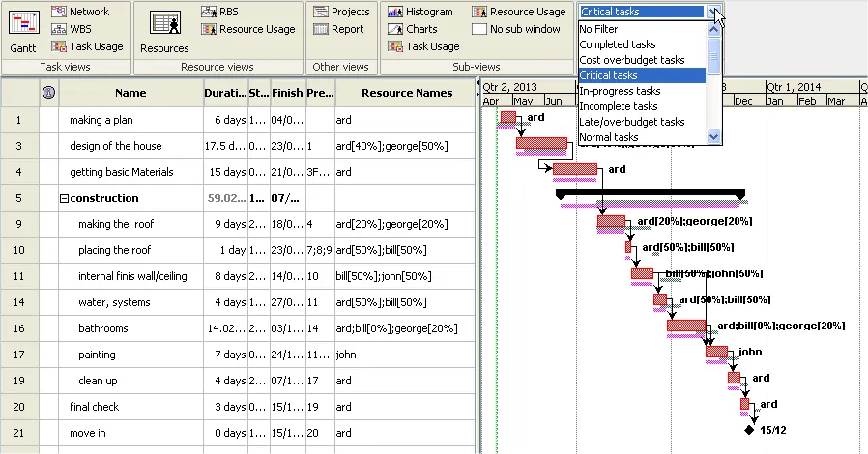Choose Cost overbudget tasks filter
The image size is (868, 454).
[642, 60]
